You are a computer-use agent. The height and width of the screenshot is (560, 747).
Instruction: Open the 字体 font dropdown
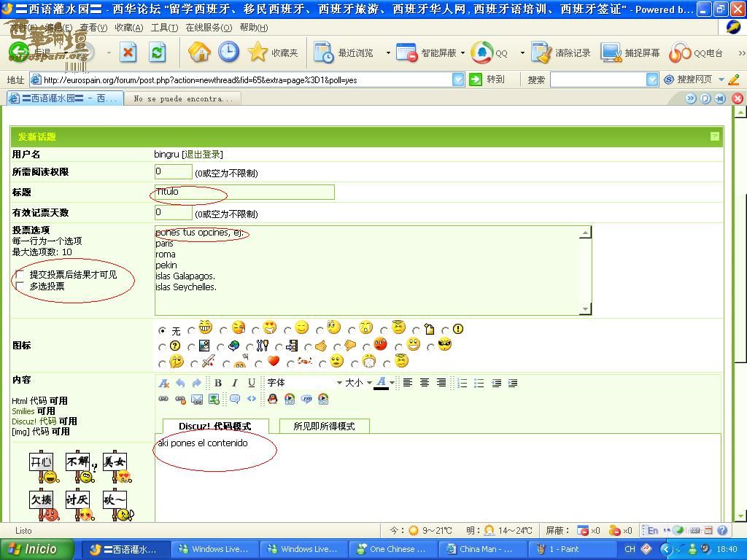pos(303,383)
